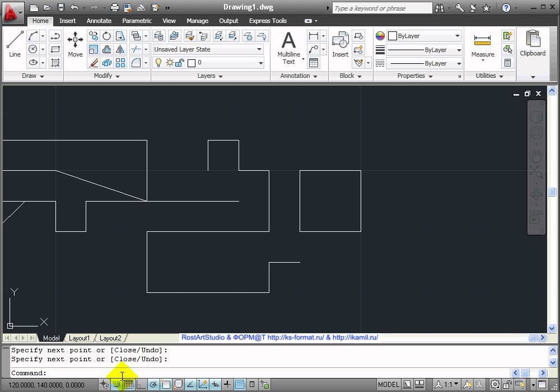
Task: Click the Multiline Text tool
Action: pyautogui.click(x=288, y=48)
